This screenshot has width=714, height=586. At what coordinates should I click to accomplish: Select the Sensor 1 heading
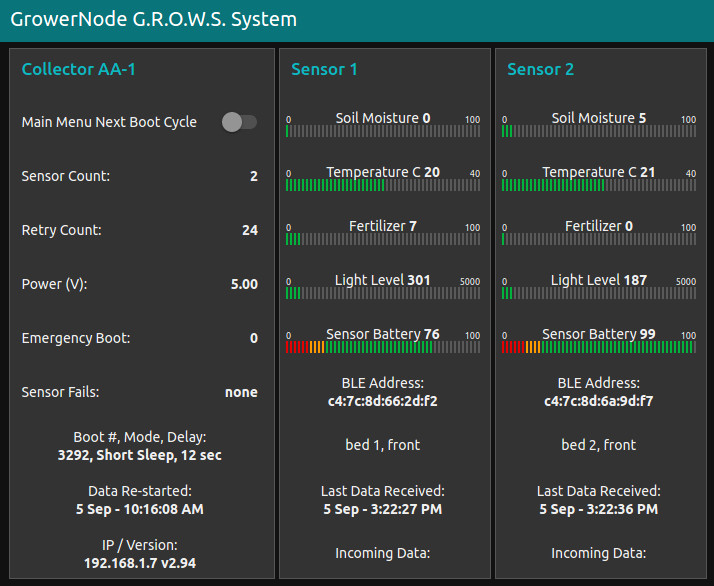(x=324, y=69)
